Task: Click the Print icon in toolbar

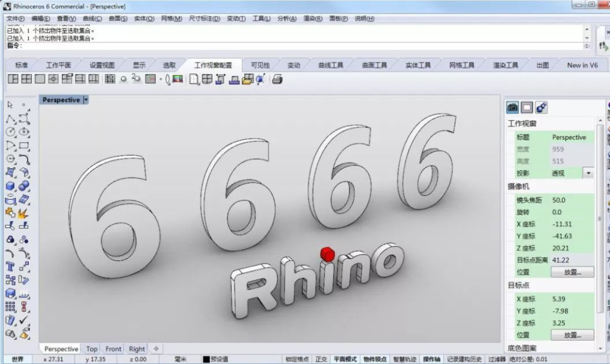Action: pos(277,79)
